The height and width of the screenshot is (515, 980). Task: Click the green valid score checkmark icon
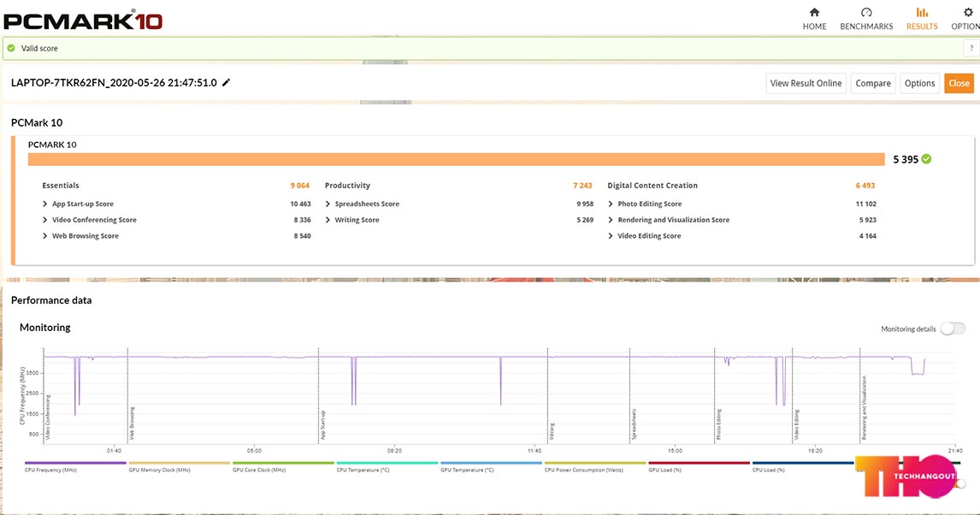pyautogui.click(x=11, y=48)
